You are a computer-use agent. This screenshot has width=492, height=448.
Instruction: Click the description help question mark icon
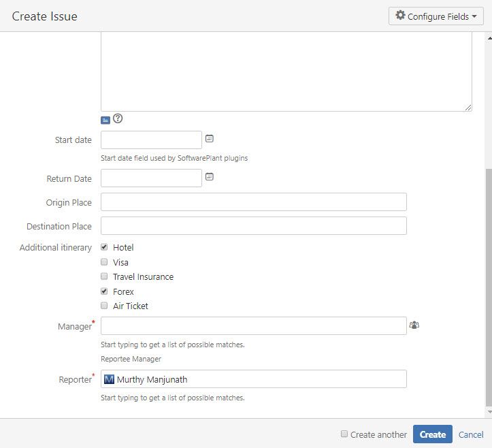[x=118, y=118]
